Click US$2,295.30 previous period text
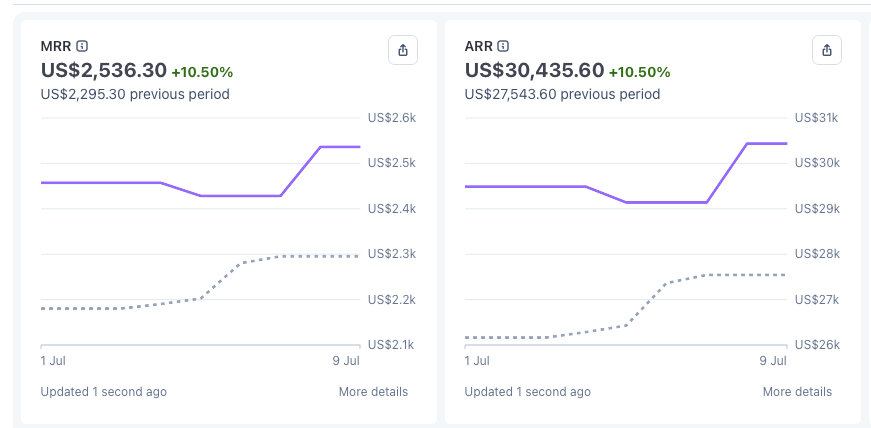Viewport: 871px width, 428px height. point(135,94)
